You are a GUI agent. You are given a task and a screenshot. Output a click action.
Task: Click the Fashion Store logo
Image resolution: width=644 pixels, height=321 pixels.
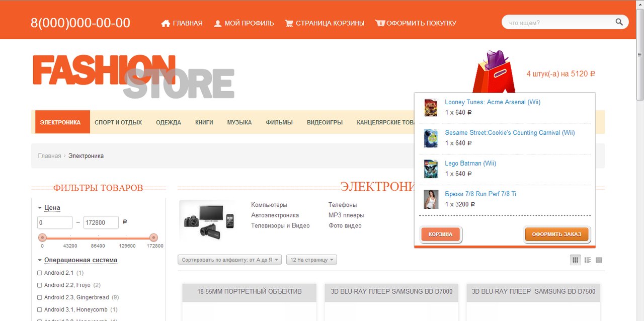pyautogui.click(x=133, y=76)
